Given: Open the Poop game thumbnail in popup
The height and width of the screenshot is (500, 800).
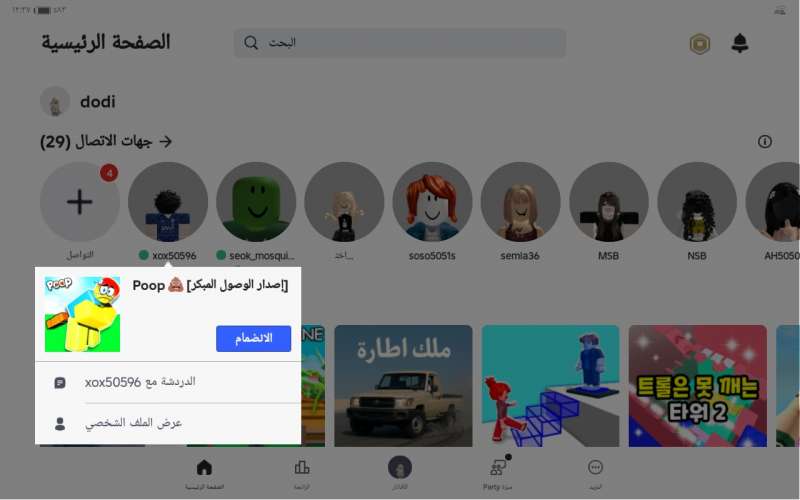Looking at the screenshot, I should coord(83,314).
